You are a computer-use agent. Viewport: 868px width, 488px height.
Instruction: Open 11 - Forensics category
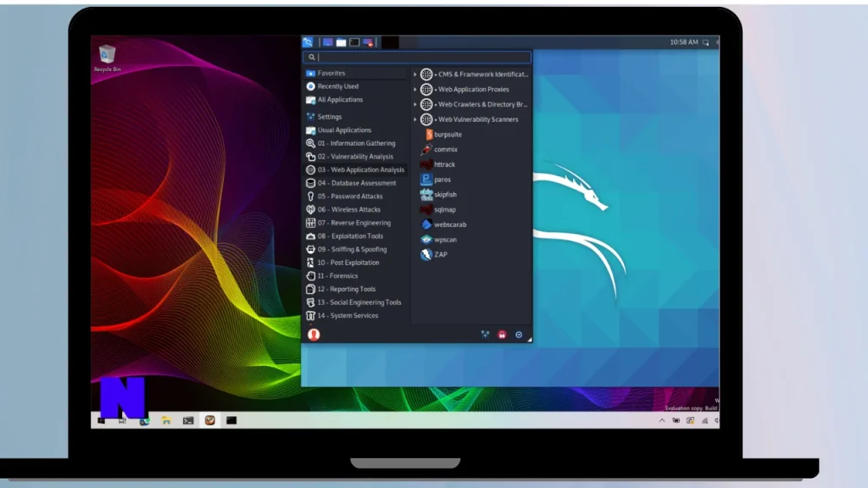point(355,276)
